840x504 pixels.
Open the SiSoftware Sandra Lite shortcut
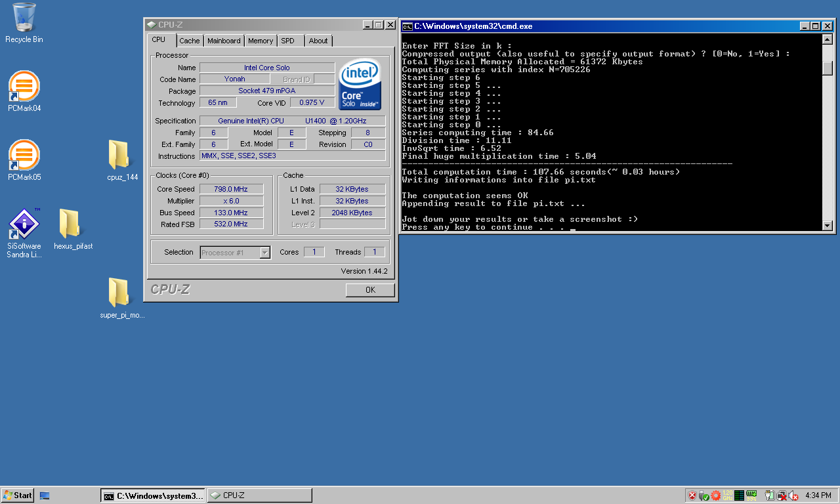tap(24, 234)
